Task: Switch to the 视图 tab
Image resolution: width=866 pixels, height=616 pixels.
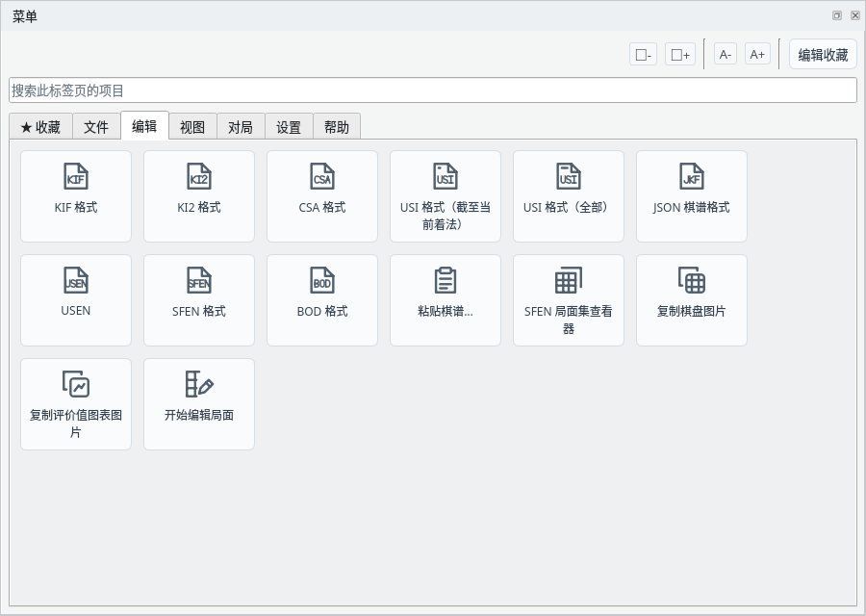Action: point(192,127)
